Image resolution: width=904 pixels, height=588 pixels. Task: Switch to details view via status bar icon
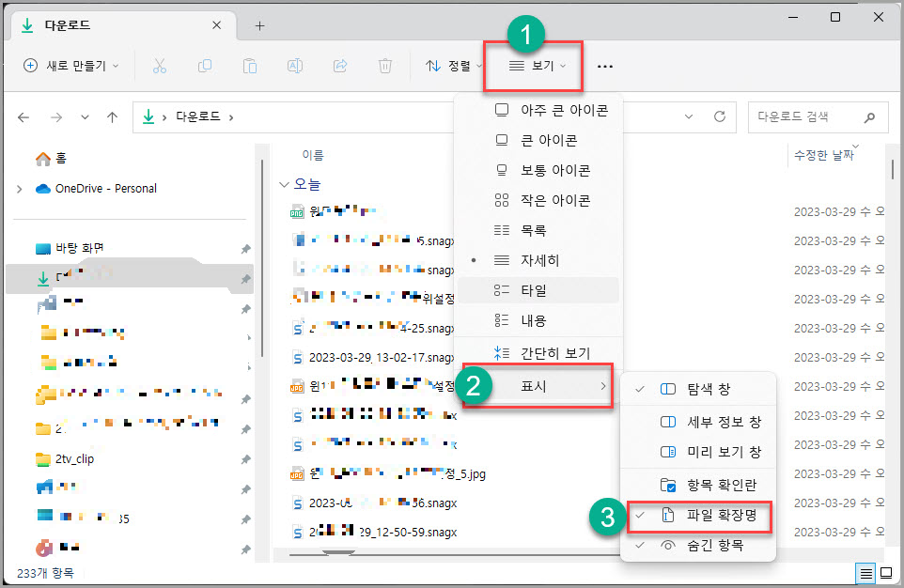[x=865, y=572]
